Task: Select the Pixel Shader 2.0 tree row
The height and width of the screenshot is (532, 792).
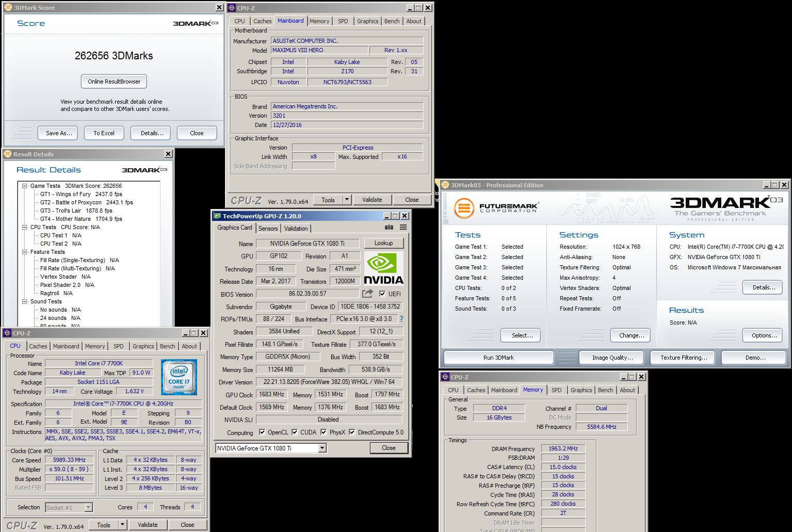Action: [x=67, y=285]
